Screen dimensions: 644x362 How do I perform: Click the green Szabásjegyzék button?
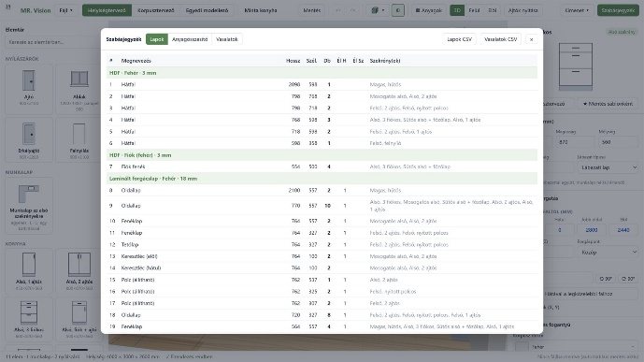(618, 10)
